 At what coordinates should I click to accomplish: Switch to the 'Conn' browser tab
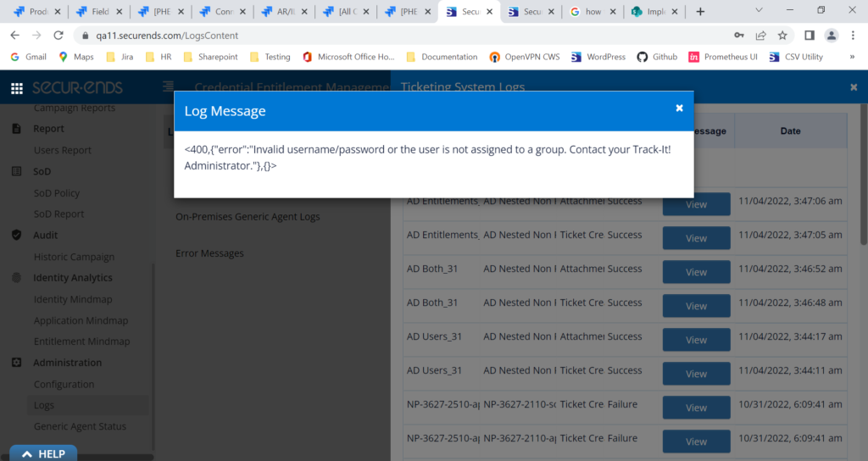[x=223, y=12]
